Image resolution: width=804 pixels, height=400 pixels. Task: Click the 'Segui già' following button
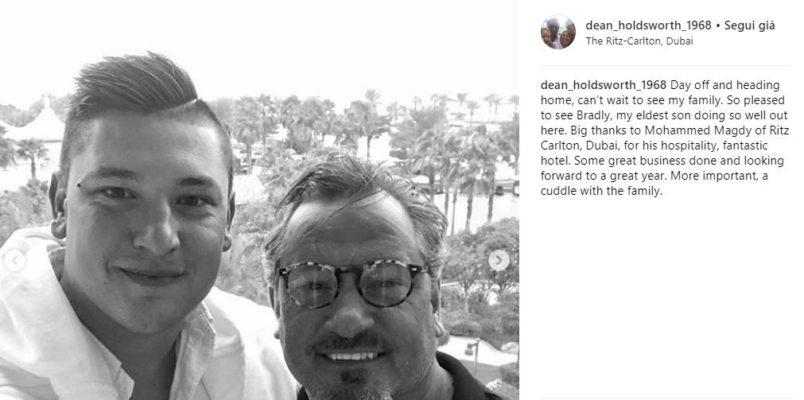[750, 26]
